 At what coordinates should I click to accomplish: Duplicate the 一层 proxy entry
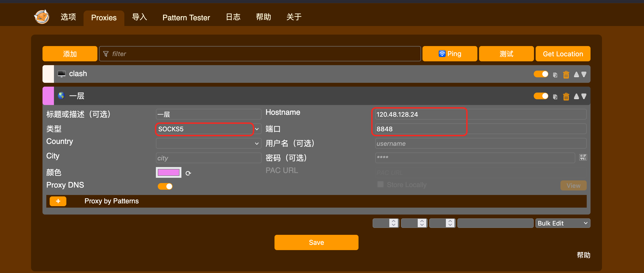[555, 97]
